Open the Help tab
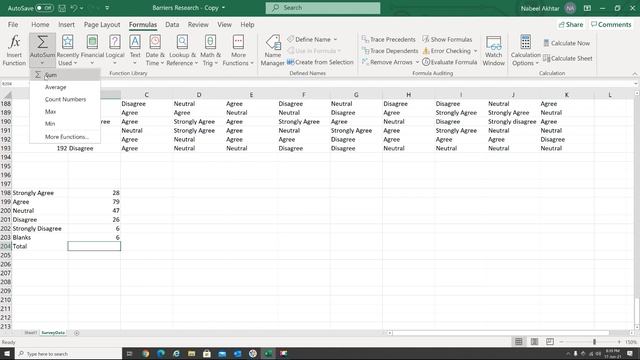This screenshot has width=640, height=360. pos(247,24)
